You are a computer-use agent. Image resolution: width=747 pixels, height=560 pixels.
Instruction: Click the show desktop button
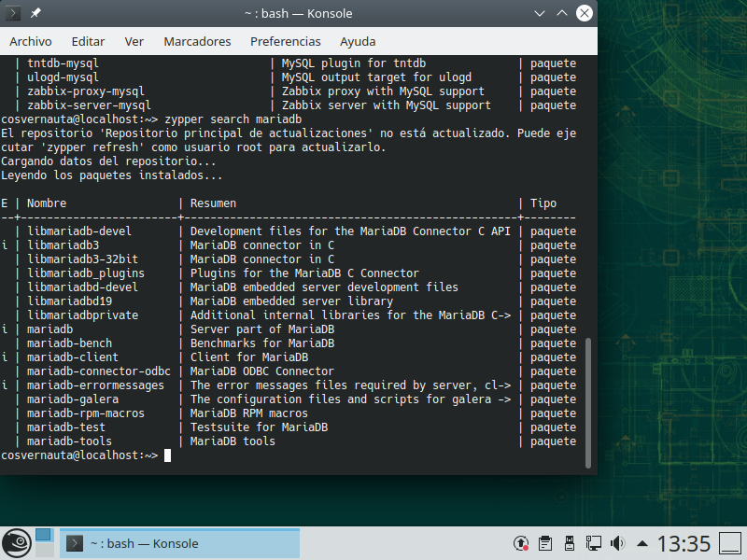point(730,543)
